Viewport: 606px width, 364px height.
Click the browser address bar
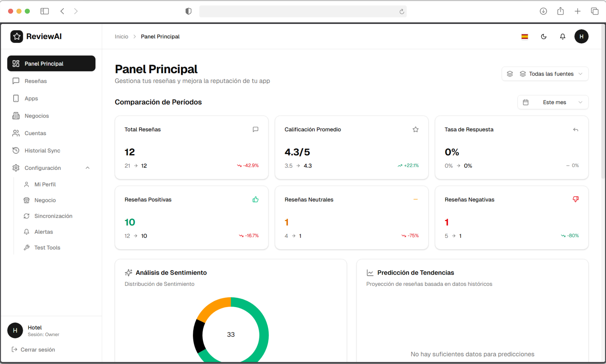tap(299, 11)
